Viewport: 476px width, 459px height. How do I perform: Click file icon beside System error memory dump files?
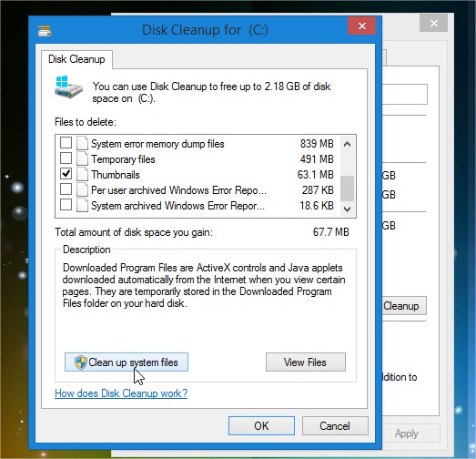[x=82, y=143]
